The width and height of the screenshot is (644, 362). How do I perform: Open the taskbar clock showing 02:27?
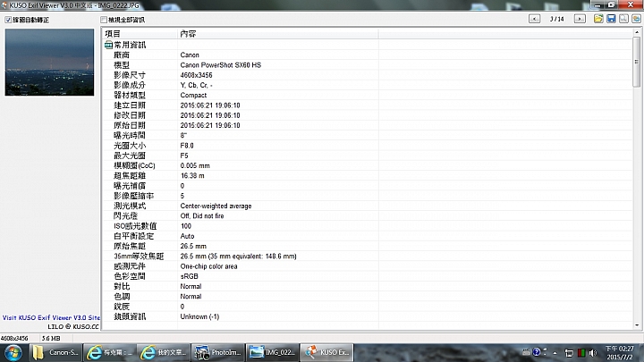click(619, 352)
